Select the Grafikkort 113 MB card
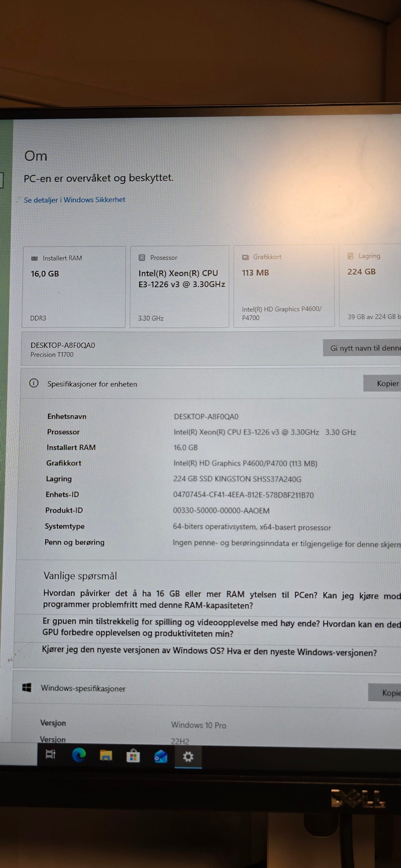Screen dimensions: 401x868 284,286
